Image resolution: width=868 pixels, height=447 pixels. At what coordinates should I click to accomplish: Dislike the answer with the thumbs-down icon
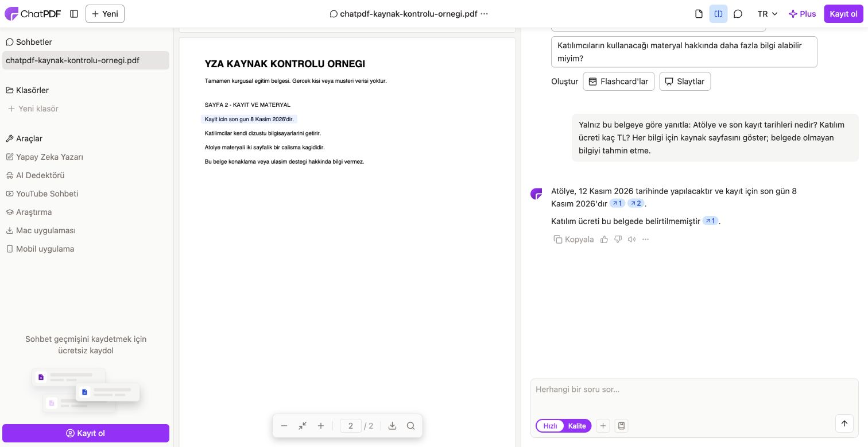[618, 239]
